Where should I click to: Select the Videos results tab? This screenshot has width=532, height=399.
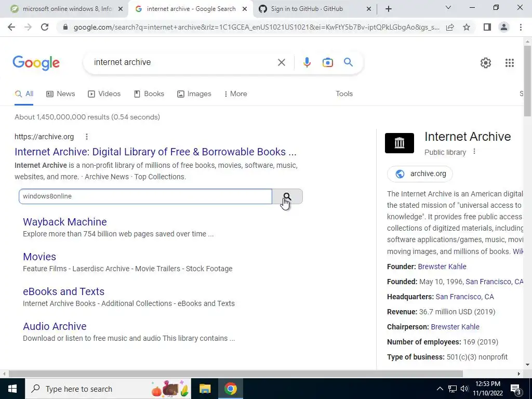coord(104,94)
